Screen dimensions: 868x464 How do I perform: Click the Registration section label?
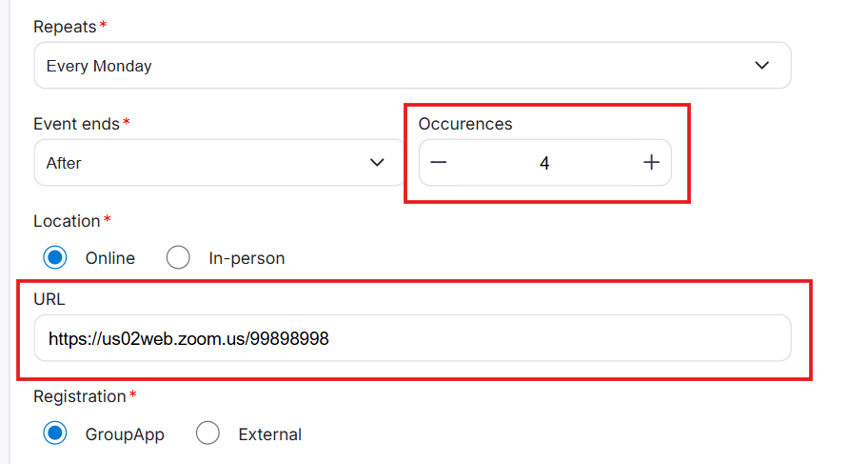click(79, 396)
